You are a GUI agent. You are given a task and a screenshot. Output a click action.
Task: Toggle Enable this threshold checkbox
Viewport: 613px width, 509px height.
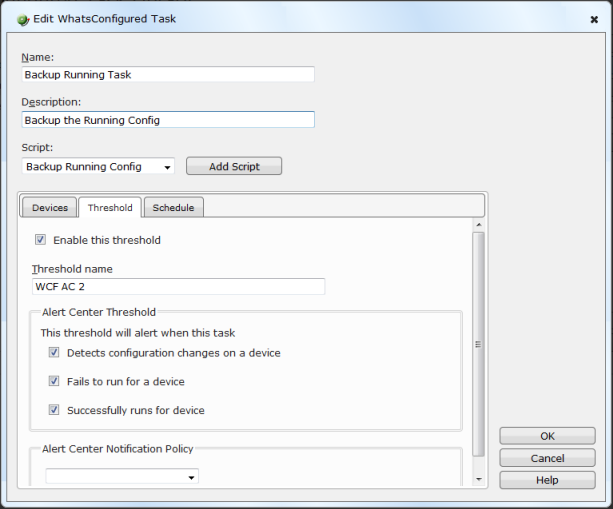40,239
